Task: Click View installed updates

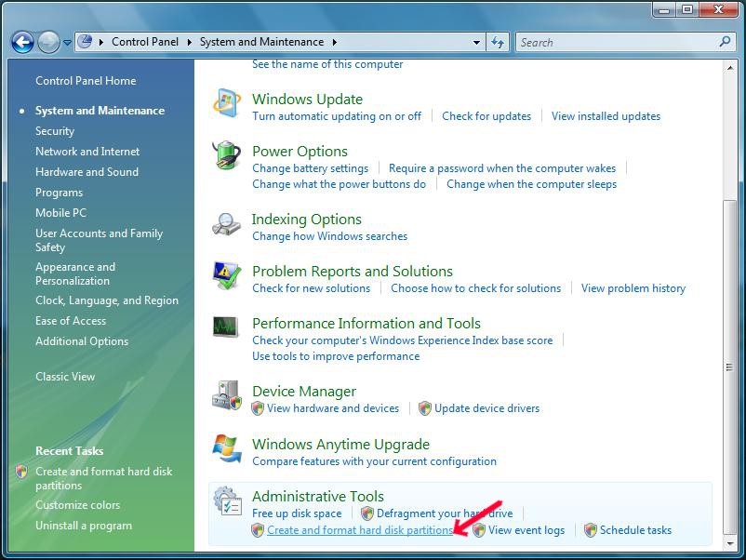Action: 606,116
